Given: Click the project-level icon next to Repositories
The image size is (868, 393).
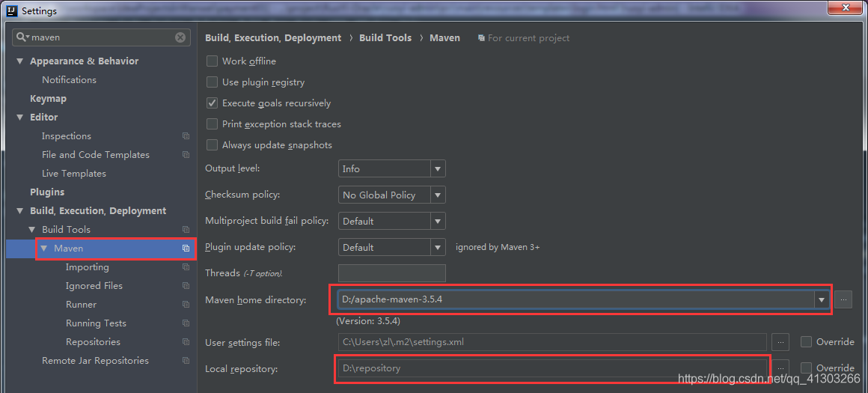Looking at the screenshot, I should (186, 342).
